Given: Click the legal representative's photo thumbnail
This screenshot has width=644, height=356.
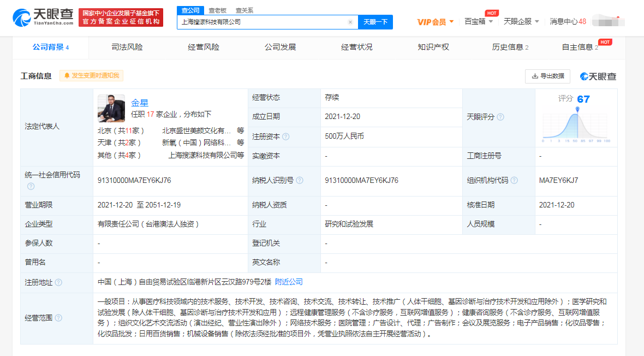Looking at the screenshot, I should click(111, 108).
